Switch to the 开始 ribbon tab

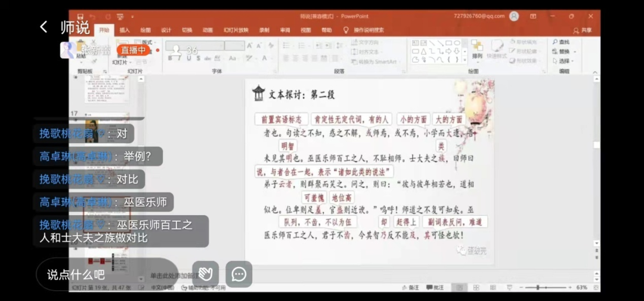click(x=104, y=30)
